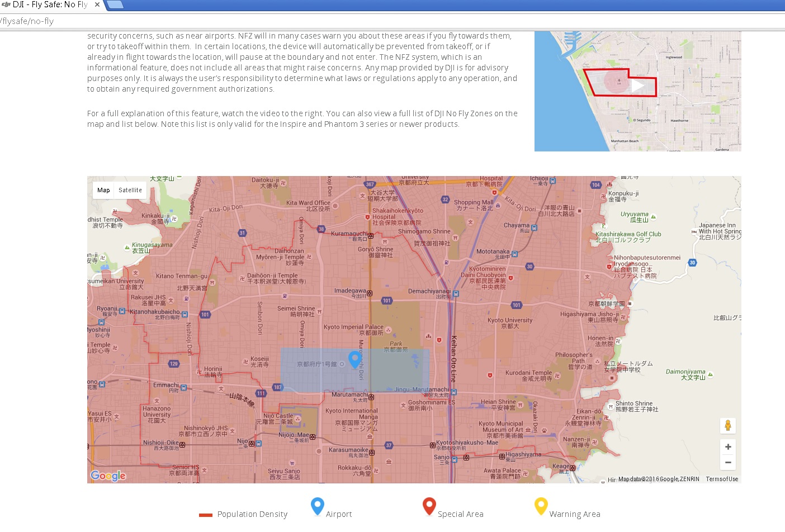Click the blue airport marker on map
The height and width of the screenshot is (532, 785).
354,360
